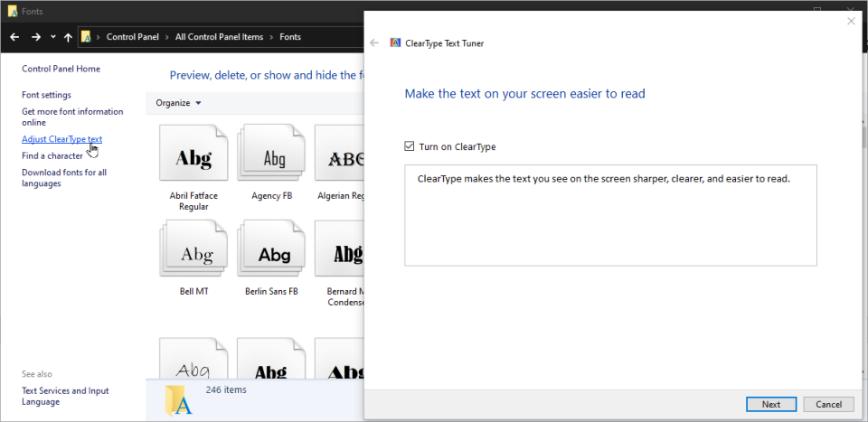This screenshot has height=422, width=868.
Task: Open recent locations dropdown arrow
Action: coord(53,36)
